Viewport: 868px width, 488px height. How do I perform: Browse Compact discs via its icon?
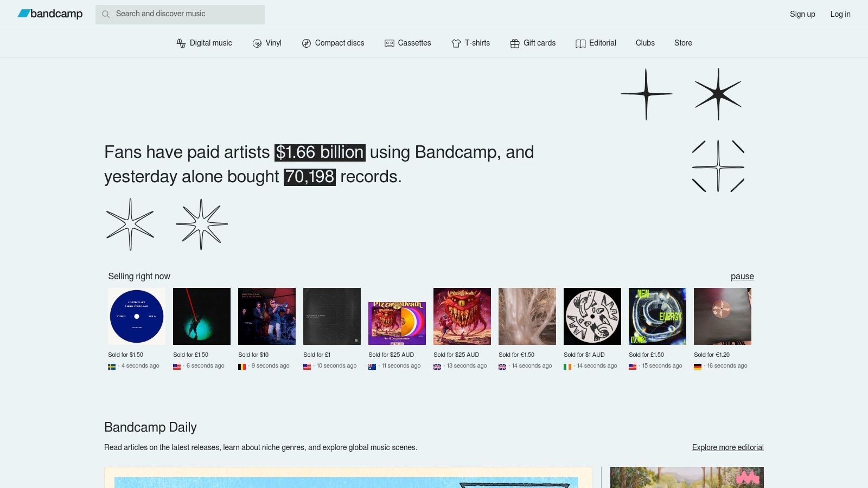[306, 43]
